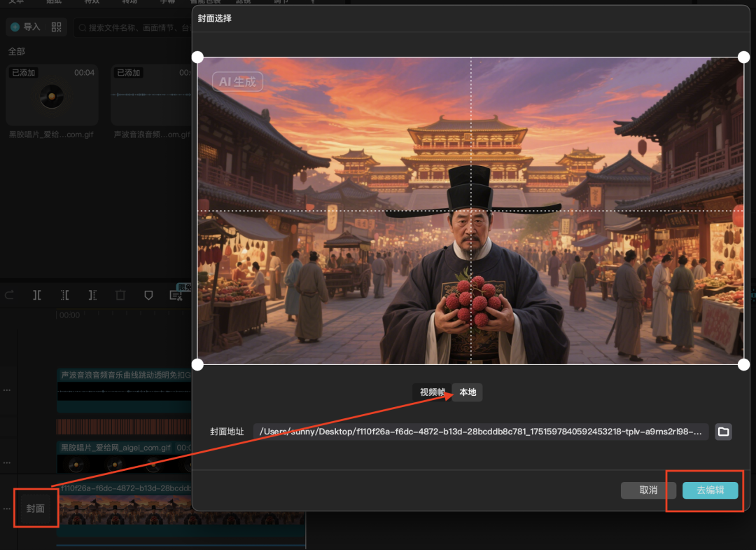Viewport: 756px width, 550px height.
Task: Click the bottom-left crop corner handle
Action: pyautogui.click(x=197, y=364)
